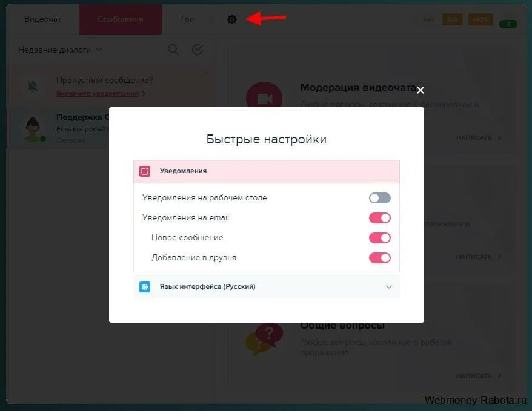
Task: Disable Уведомления на email toggle
Action: 380,218
